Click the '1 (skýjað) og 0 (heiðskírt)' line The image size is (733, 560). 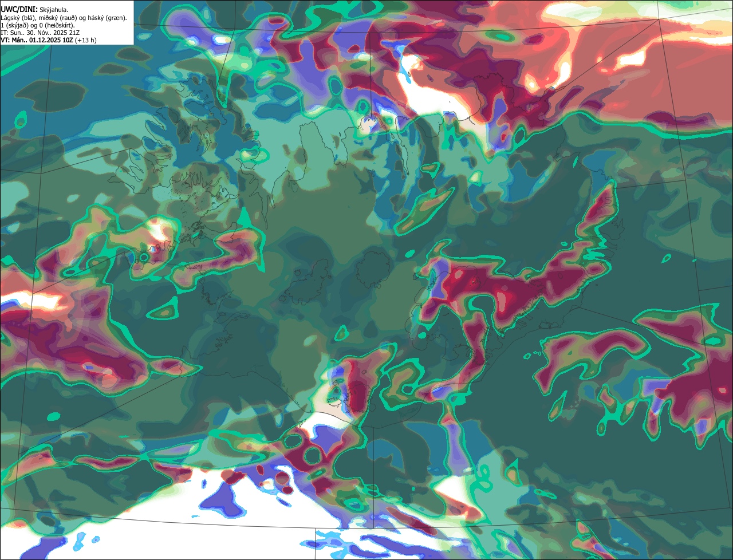coord(38,25)
